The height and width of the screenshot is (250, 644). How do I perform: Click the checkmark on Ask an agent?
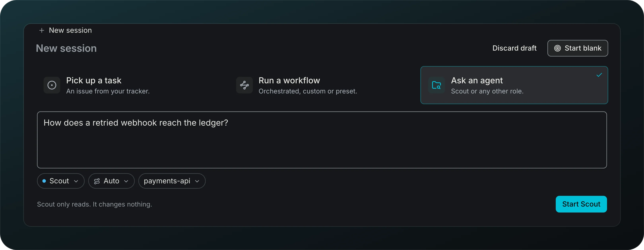[599, 75]
